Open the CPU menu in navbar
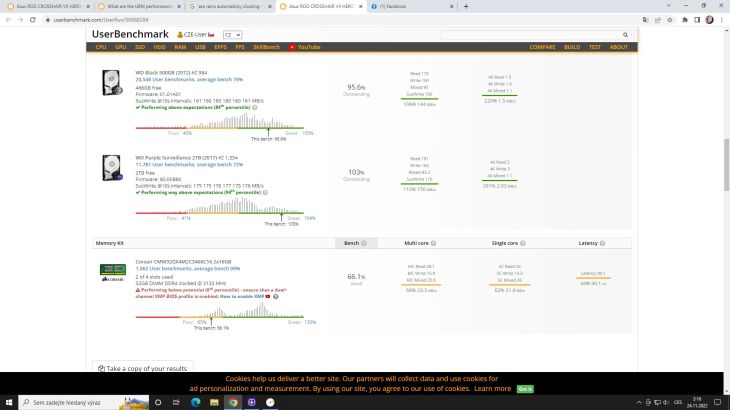730x410 pixels. click(101, 47)
